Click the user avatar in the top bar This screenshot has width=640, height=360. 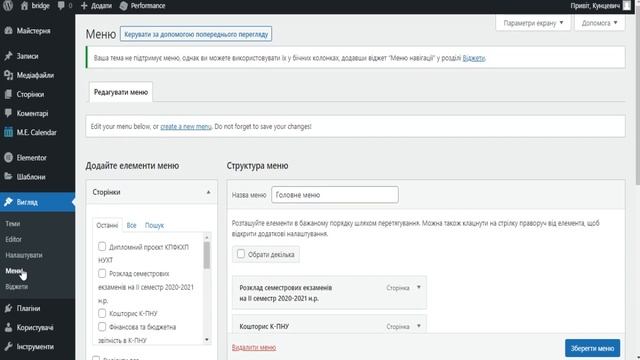click(627, 6)
